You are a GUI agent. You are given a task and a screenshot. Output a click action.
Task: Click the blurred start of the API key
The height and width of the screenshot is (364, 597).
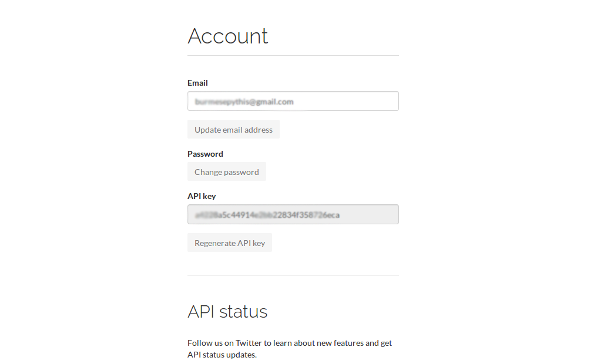[x=206, y=215]
